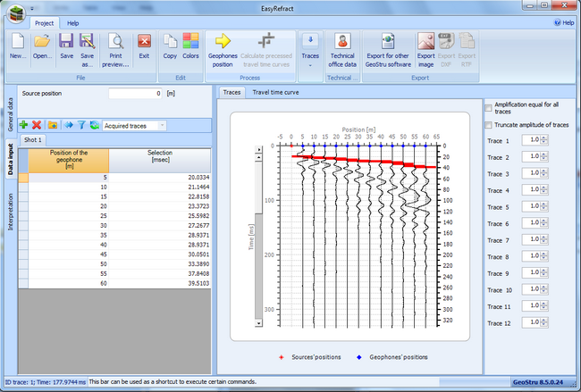This screenshot has width=581, height=392.
Task: Click the time scrollbar up arrow
Action: click(x=258, y=157)
